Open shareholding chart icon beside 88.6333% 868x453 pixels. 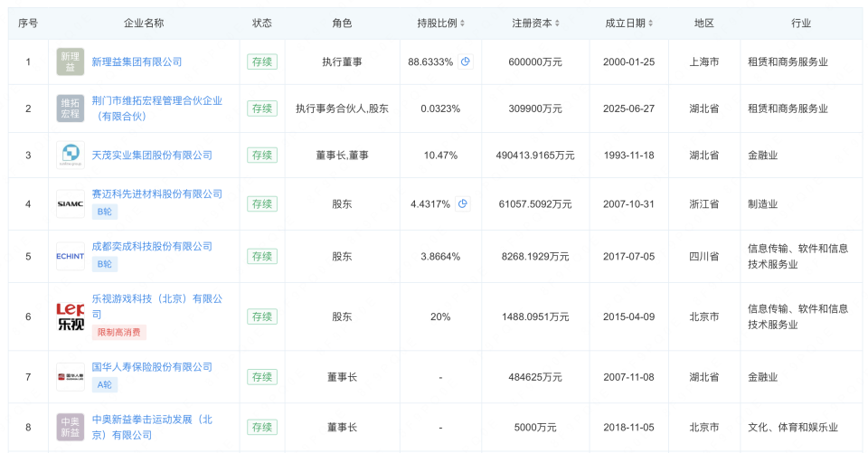pyautogui.click(x=466, y=62)
